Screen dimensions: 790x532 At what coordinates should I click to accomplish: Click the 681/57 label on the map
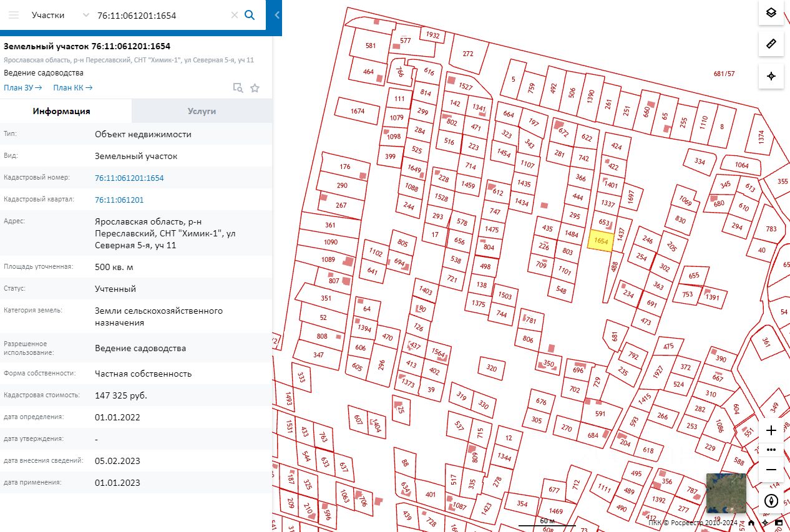pos(724,74)
